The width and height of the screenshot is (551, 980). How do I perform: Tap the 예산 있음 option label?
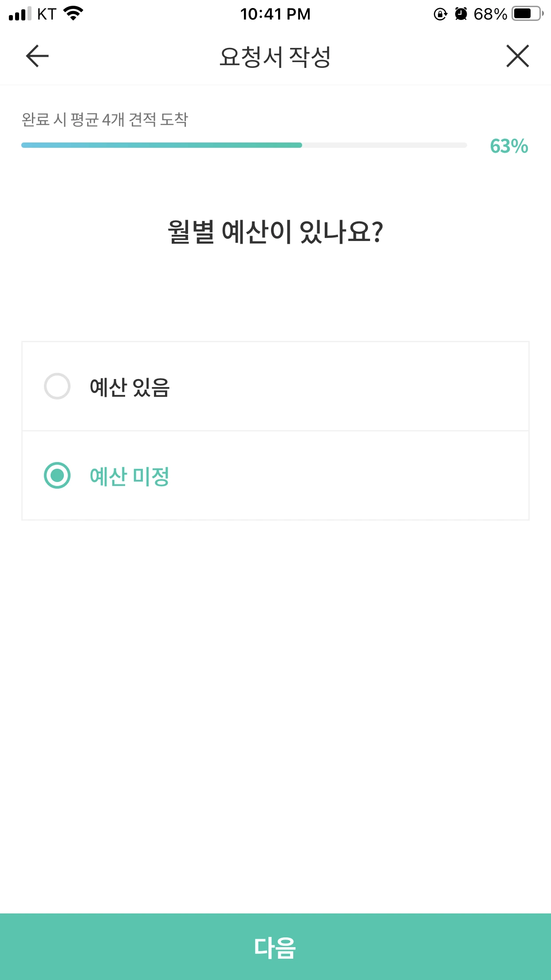tap(130, 387)
